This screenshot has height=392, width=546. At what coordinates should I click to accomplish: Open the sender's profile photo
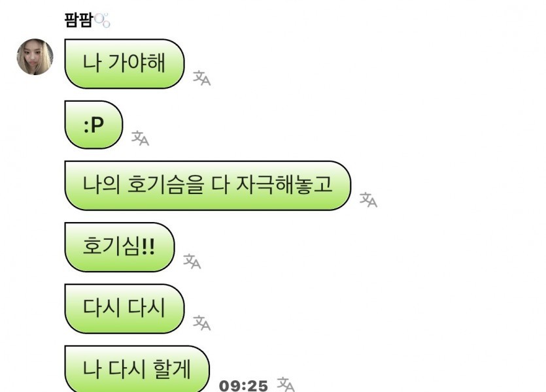(x=35, y=57)
